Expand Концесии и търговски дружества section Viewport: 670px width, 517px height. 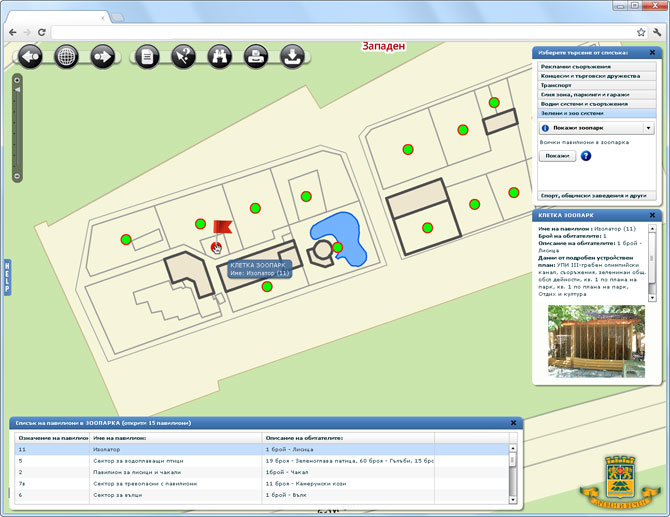coord(597,76)
